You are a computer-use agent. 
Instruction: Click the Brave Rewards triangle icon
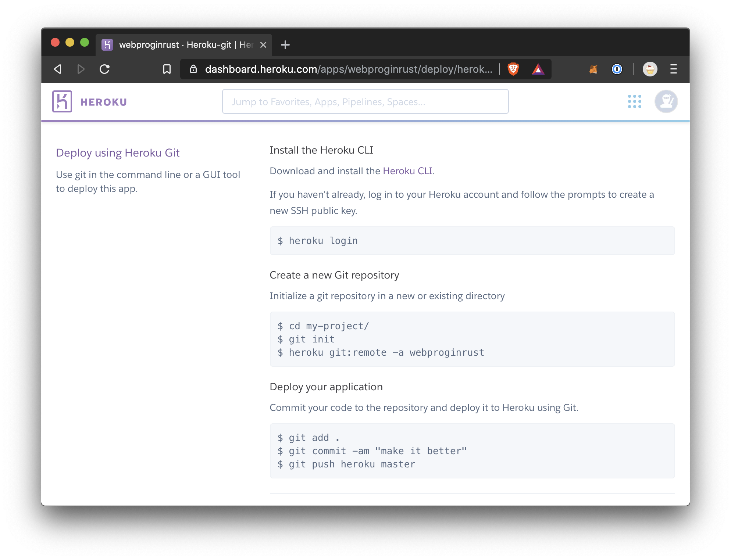[x=538, y=69]
